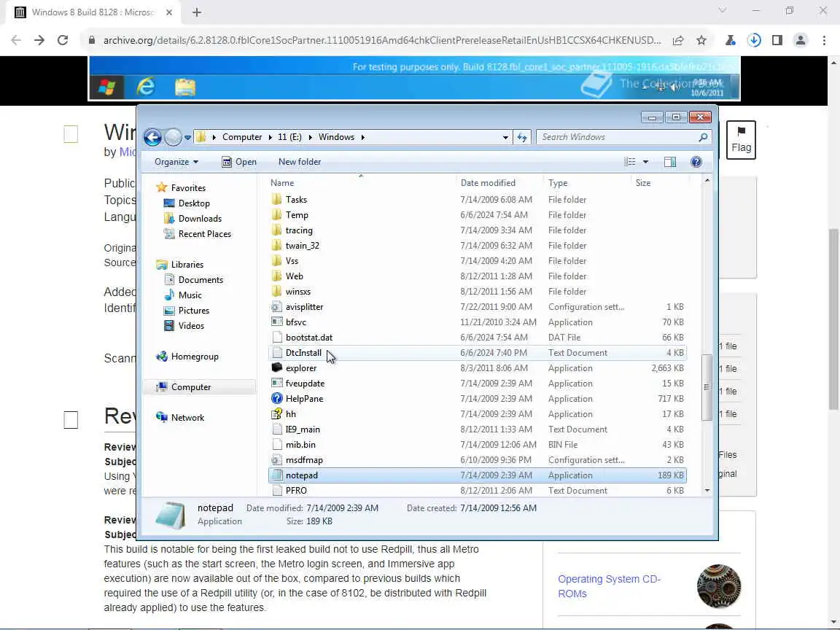Click the Explorer back navigation arrow
The image size is (840, 630).
(152, 138)
